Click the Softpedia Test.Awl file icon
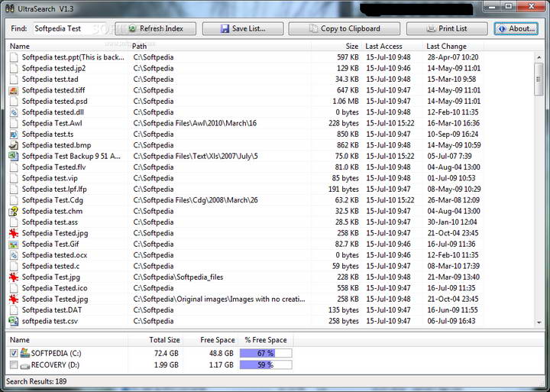This screenshot has width=550, height=392. click(x=14, y=124)
